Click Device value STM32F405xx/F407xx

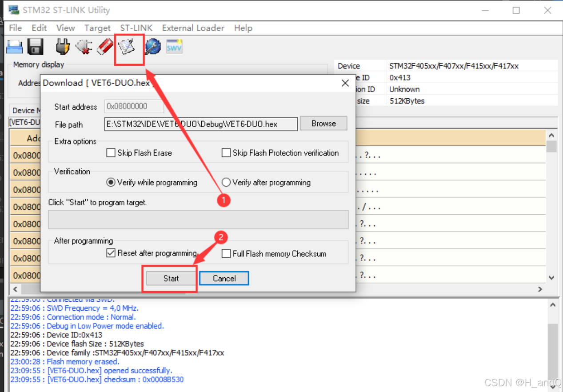click(x=454, y=66)
